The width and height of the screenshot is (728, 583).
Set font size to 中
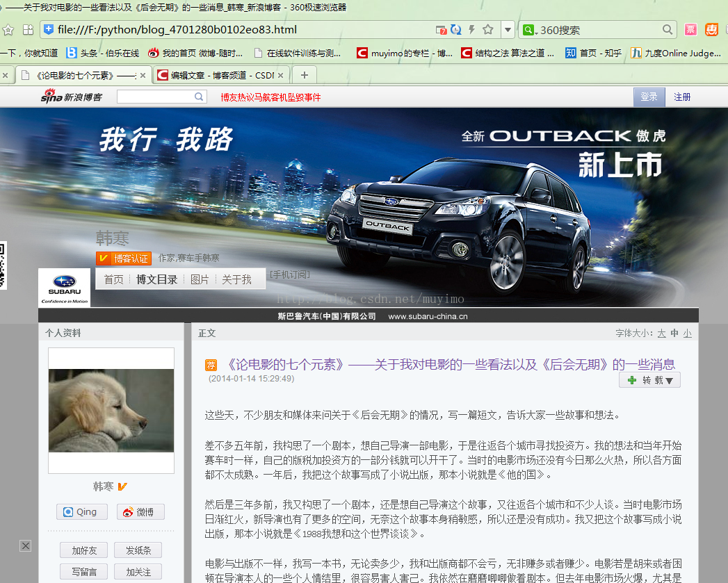(x=674, y=334)
